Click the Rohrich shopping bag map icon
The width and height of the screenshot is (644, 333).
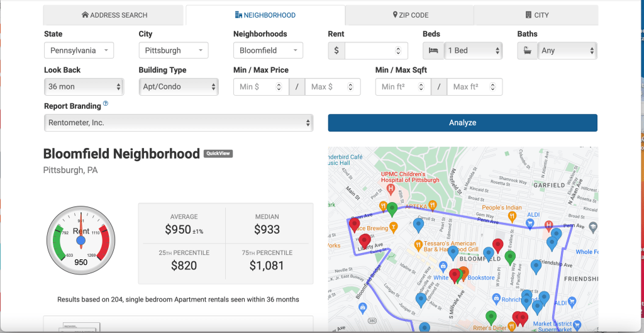[496, 298]
